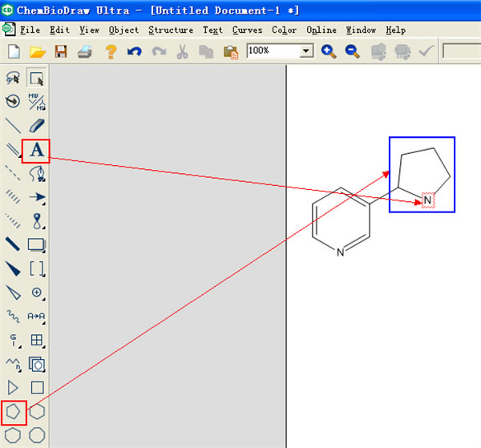Screen dimensions: 481x448
Task: Click the Undo arrow button
Action: pos(134,51)
